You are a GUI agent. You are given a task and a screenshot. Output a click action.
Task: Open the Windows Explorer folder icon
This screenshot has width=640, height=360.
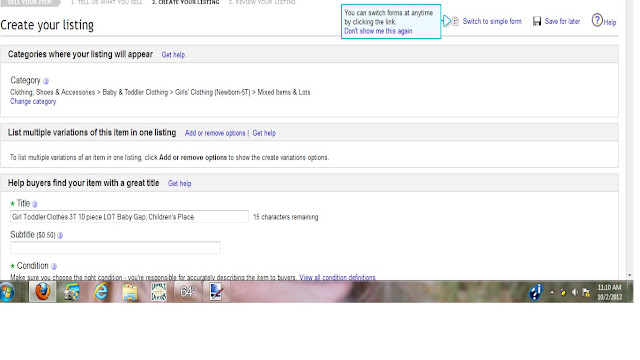[130, 292]
